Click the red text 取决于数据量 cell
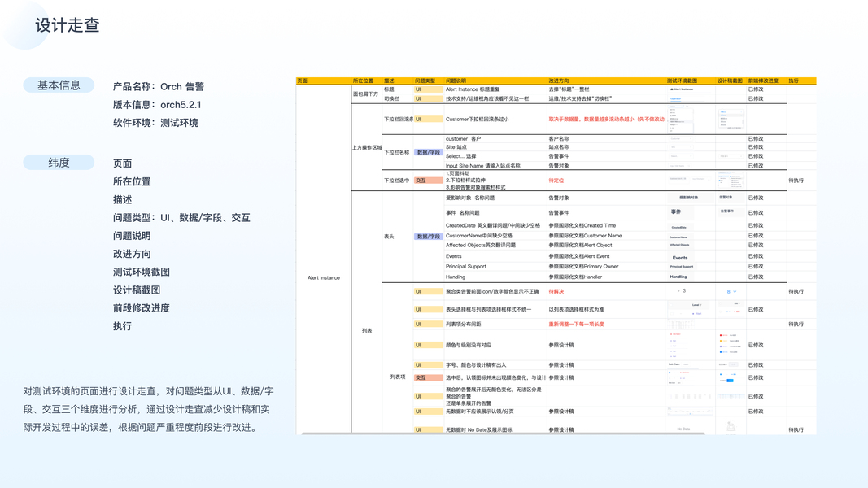 click(606, 119)
